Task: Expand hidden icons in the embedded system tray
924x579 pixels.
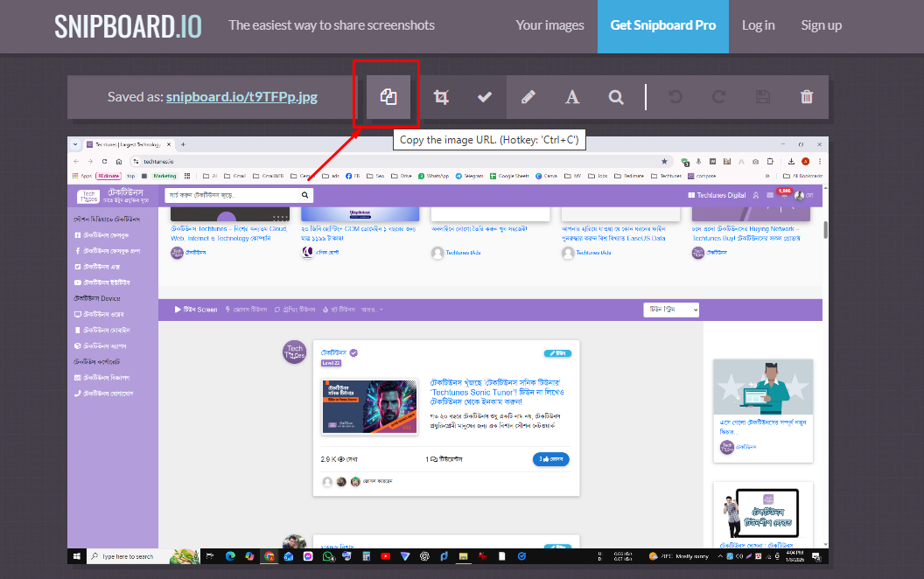Action: pyautogui.click(x=720, y=556)
